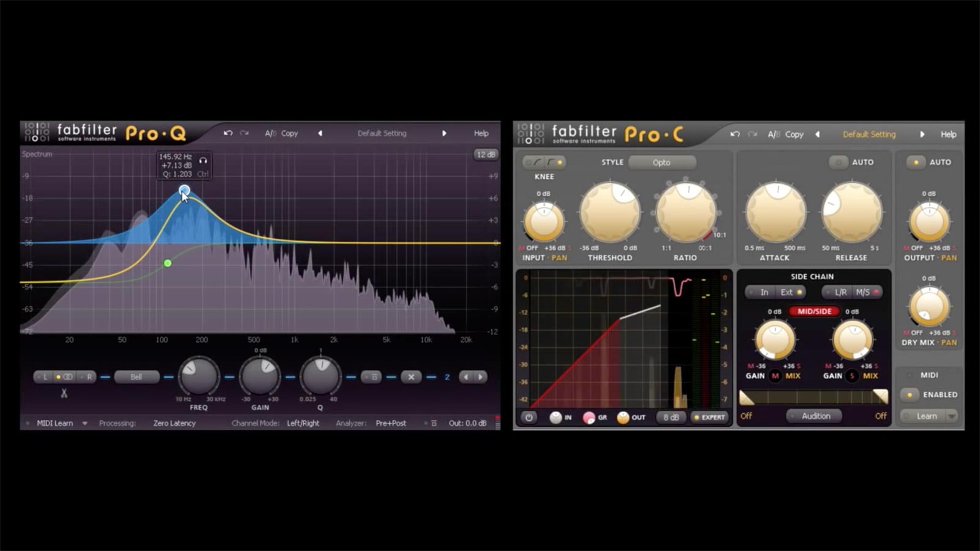Image resolution: width=980 pixels, height=551 pixels.
Task: Click Redo arrow in Pro-C header
Action: [752, 134]
